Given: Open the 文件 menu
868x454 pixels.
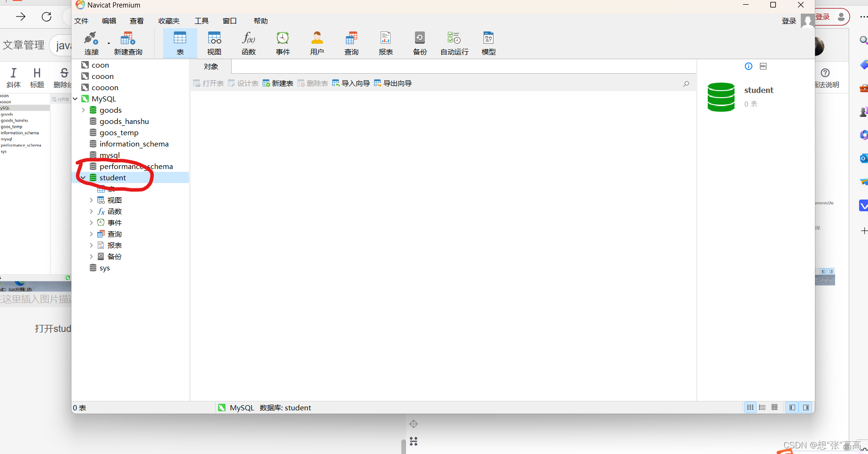Looking at the screenshot, I should pyautogui.click(x=81, y=21).
